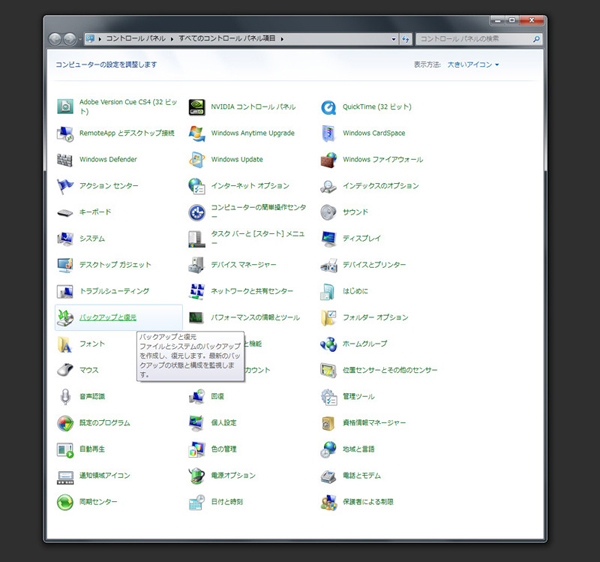Open the インデックスのオプション magnifier icon
This screenshot has height=562, width=600.
pyautogui.click(x=328, y=186)
